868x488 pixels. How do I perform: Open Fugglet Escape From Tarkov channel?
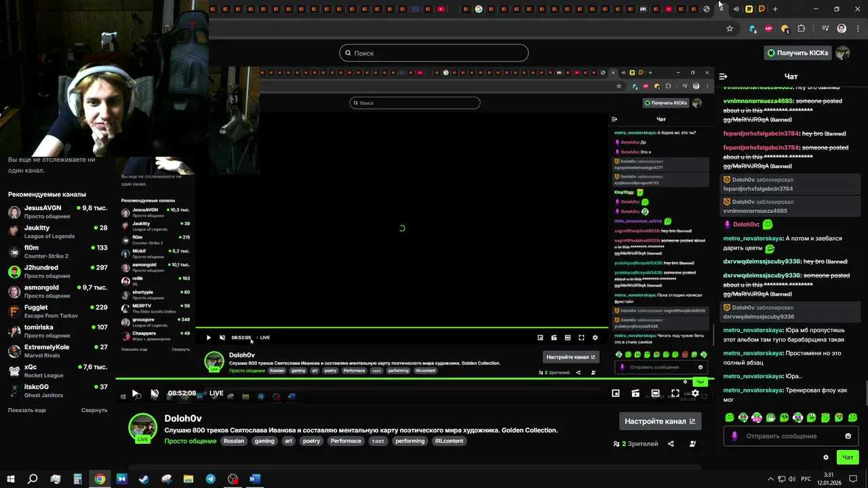click(x=58, y=311)
